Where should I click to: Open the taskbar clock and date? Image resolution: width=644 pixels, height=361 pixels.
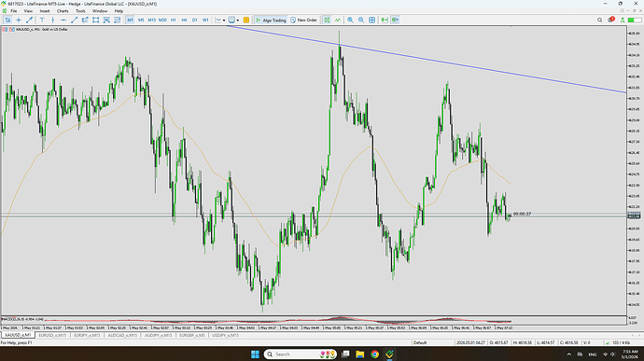tap(630, 354)
